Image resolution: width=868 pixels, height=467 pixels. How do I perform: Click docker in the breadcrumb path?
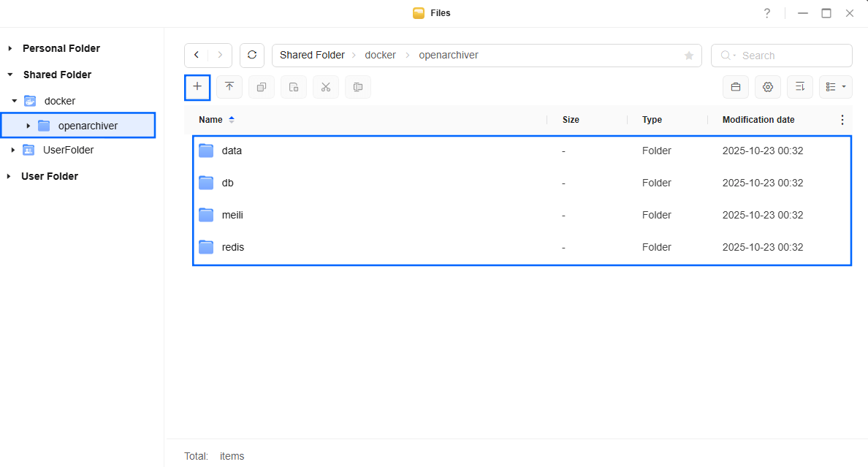pyautogui.click(x=380, y=56)
